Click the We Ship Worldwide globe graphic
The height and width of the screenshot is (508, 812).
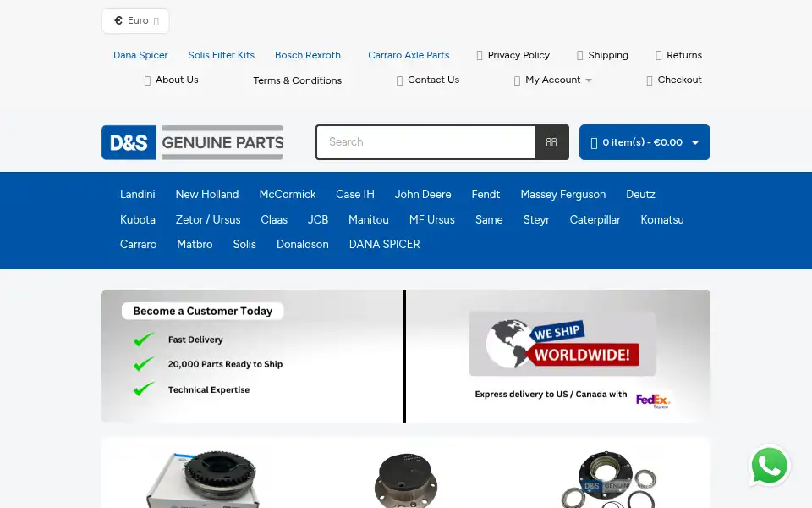tap(562, 343)
